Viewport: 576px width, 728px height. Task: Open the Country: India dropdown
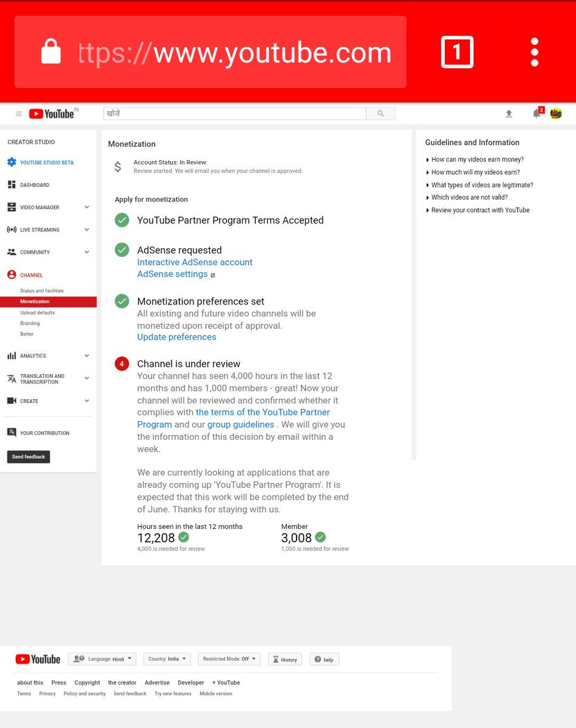coord(167,659)
